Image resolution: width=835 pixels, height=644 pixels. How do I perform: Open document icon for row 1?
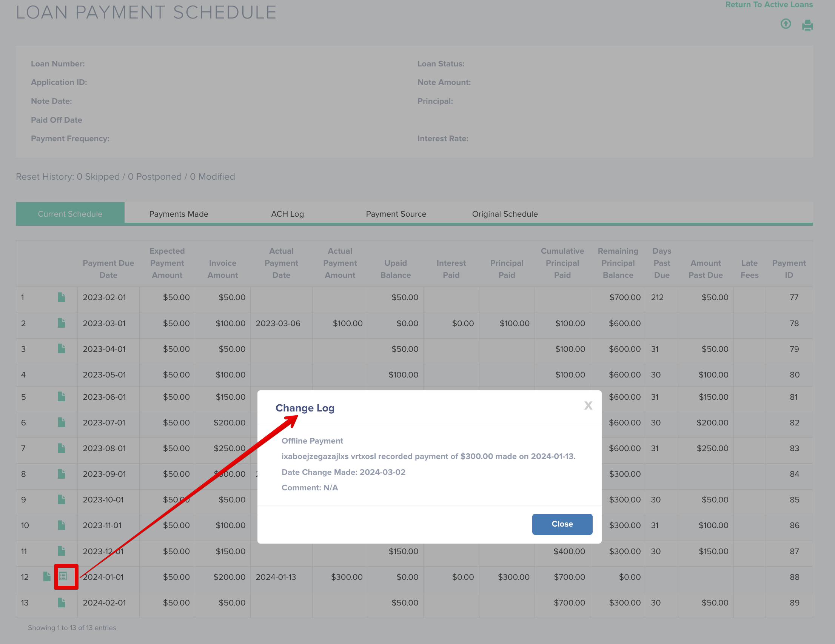point(61,297)
